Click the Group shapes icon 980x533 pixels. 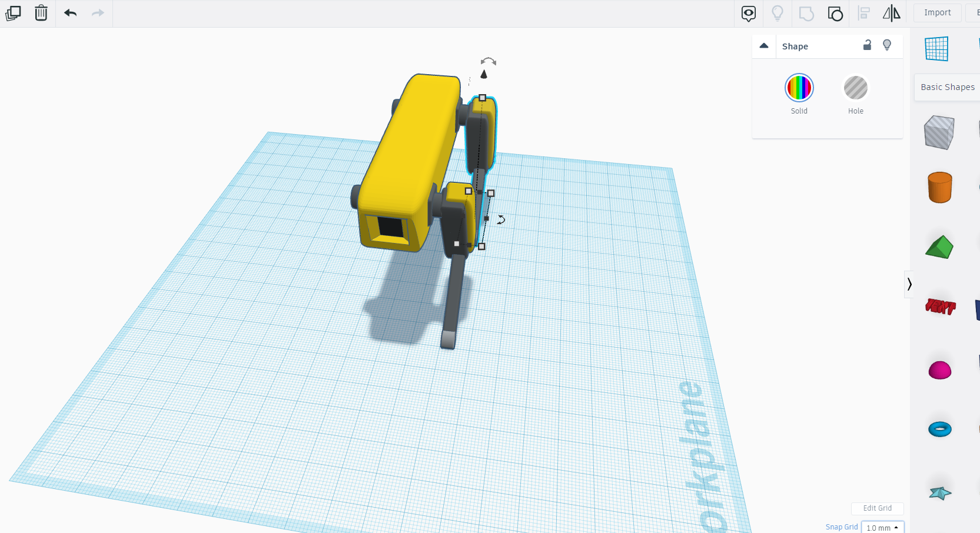click(806, 14)
